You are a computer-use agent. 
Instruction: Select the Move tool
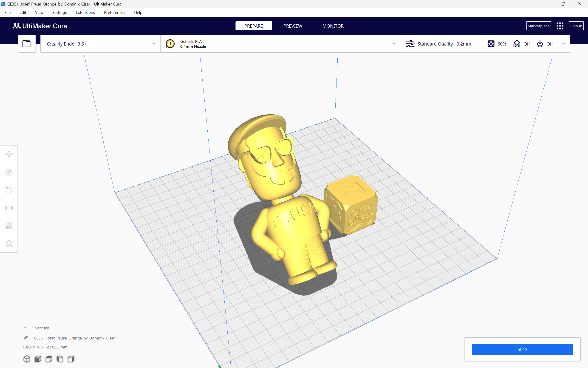[9, 154]
